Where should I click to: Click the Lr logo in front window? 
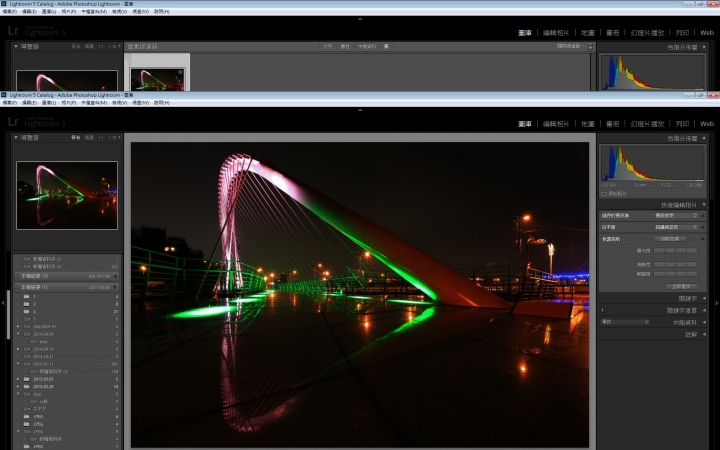click(x=13, y=122)
